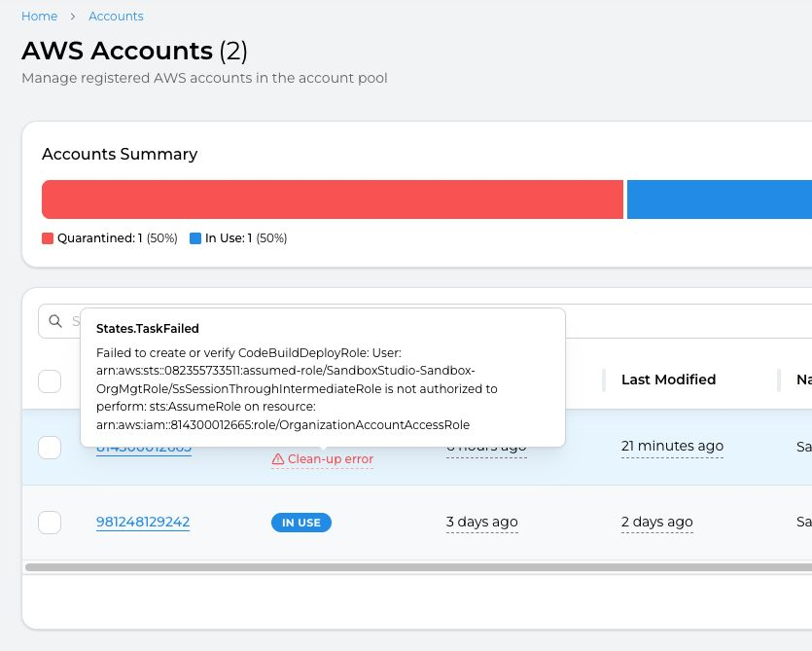Click the red 'Clean-up error' status text
Screen dimensions: 812x651
[x=330, y=459]
